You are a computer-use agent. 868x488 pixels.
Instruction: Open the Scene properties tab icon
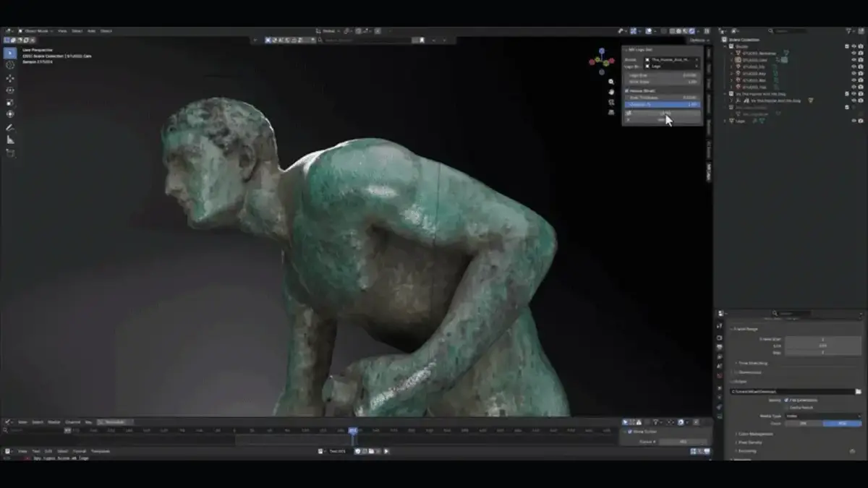point(720,367)
